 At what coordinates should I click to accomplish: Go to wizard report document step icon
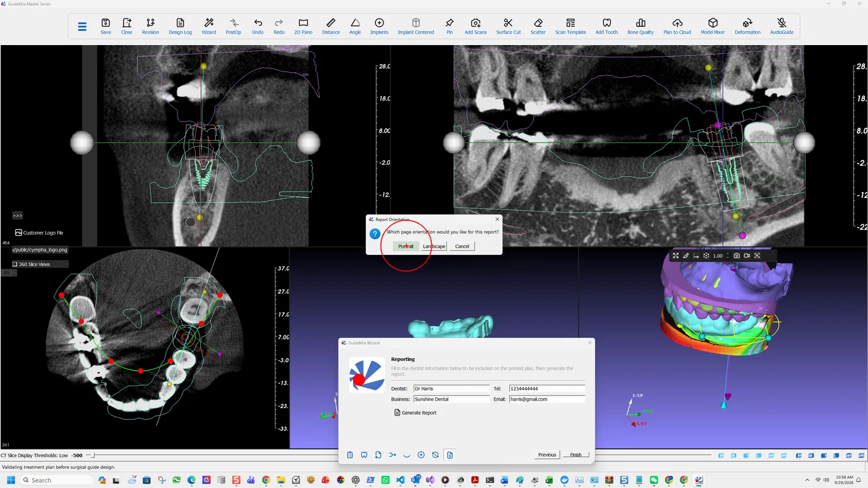tap(450, 455)
